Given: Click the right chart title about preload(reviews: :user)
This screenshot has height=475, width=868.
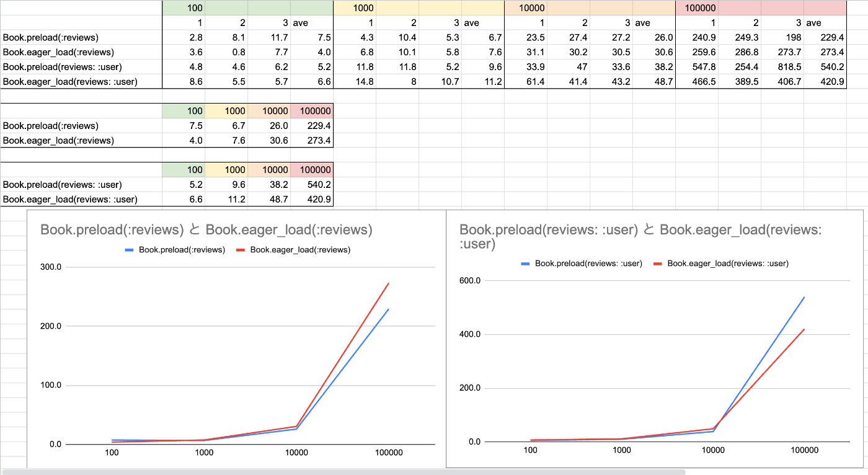Looking at the screenshot, I should (x=641, y=237).
